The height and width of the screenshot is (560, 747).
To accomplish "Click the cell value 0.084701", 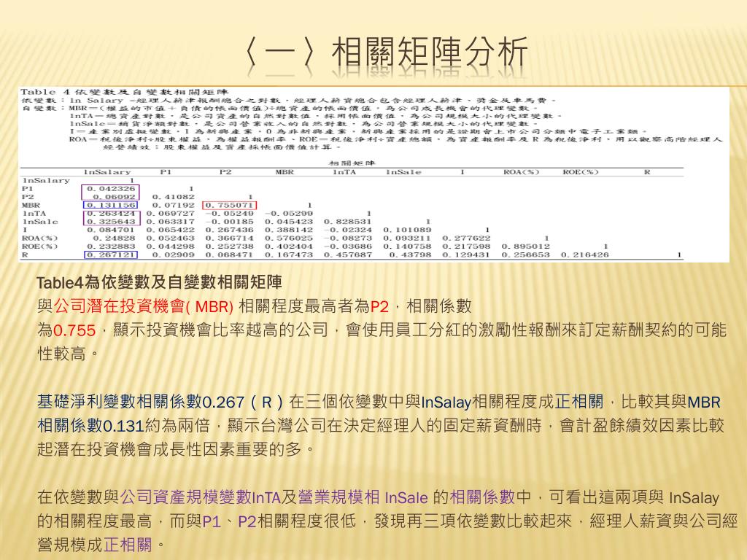I will click(x=111, y=230).
